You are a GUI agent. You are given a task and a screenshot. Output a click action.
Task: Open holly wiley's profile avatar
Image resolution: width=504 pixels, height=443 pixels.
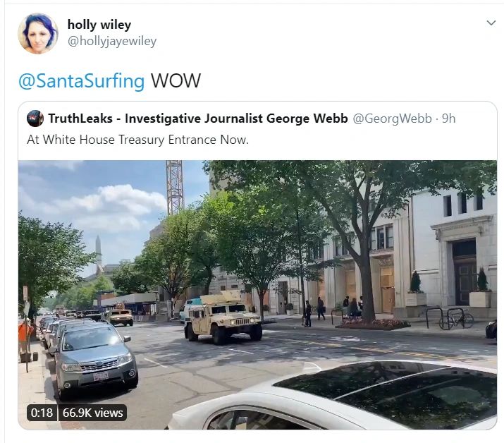coord(38,33)
